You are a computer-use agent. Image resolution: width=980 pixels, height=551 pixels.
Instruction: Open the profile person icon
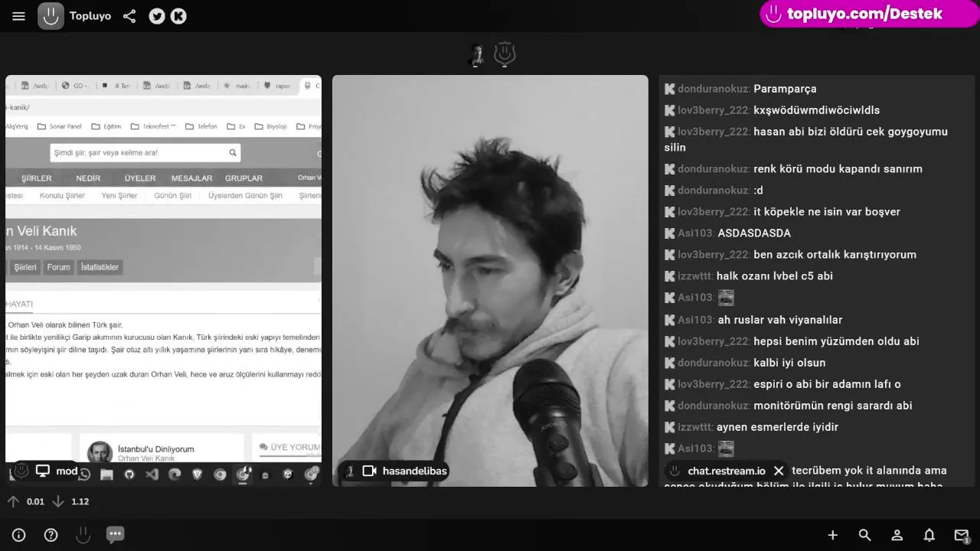(897, 535)
